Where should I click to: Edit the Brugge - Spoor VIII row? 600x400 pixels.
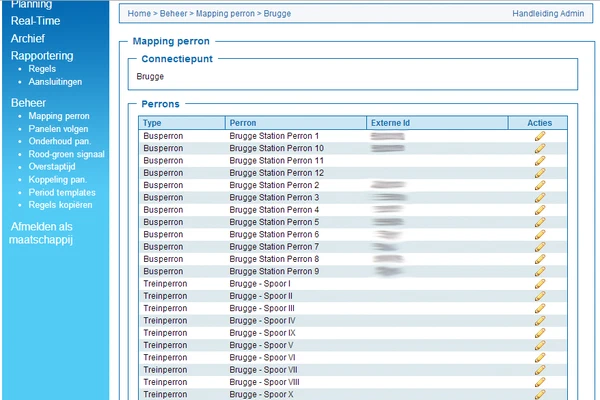tap(540, 382)
